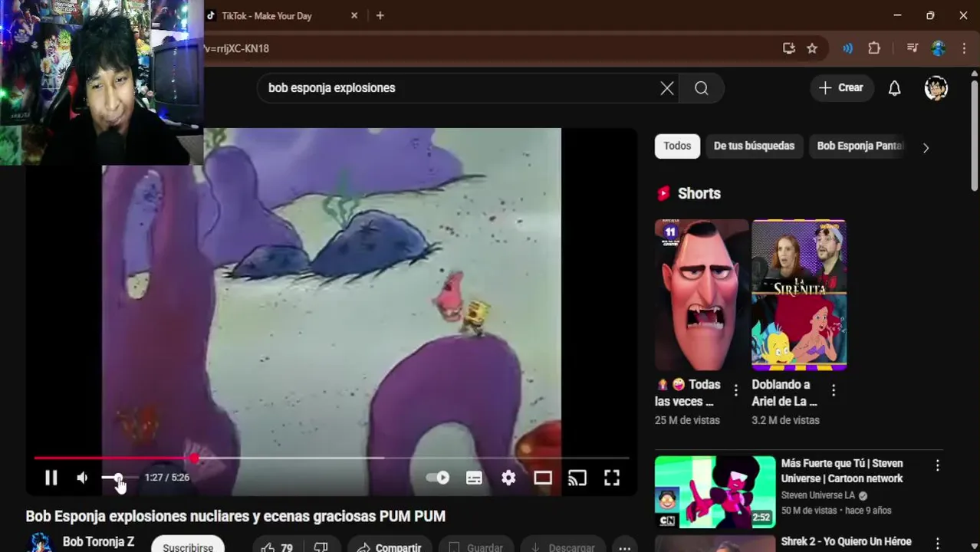Click the install app icon in address bar
This screenshot has height=552, width=980.
788,48
